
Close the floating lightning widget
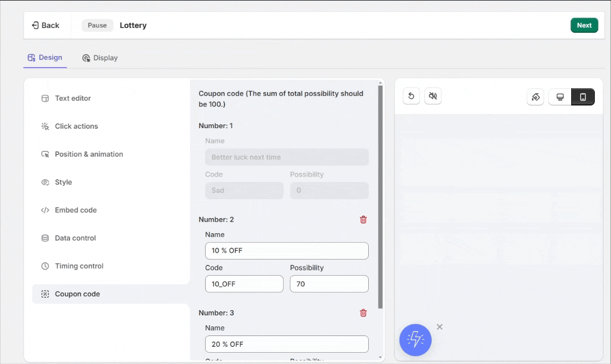click(440, 327)
